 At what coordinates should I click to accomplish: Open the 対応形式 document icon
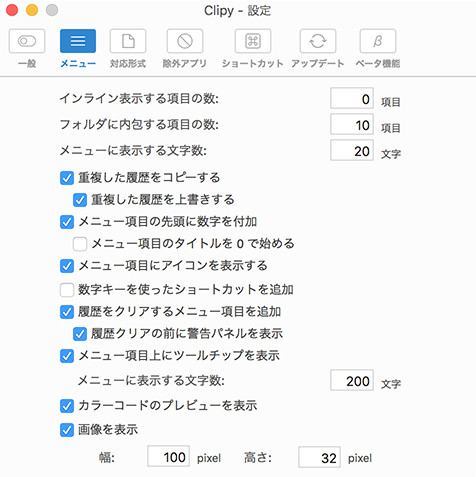coord(128,41)
